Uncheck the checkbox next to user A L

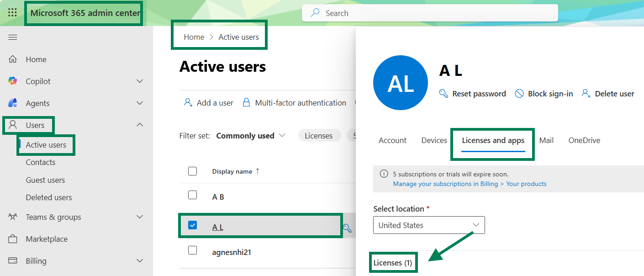192,225
